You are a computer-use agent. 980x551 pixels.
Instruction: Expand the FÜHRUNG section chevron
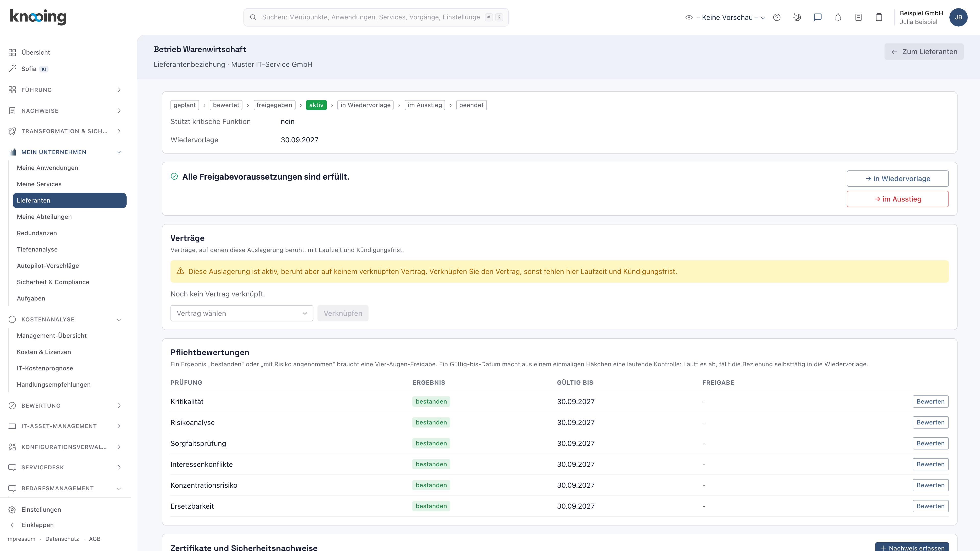pyautogui.click(x=119, y=90)
